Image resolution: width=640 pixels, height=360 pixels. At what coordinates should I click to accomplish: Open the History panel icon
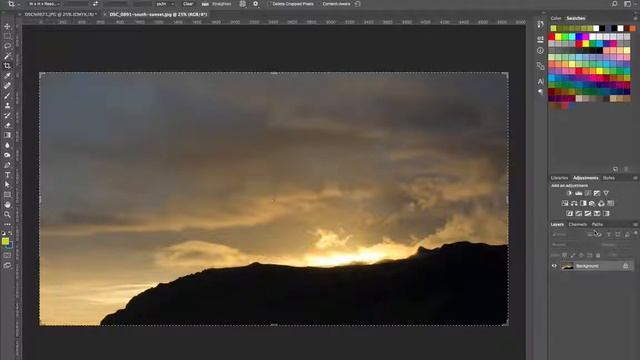(540, 24)
